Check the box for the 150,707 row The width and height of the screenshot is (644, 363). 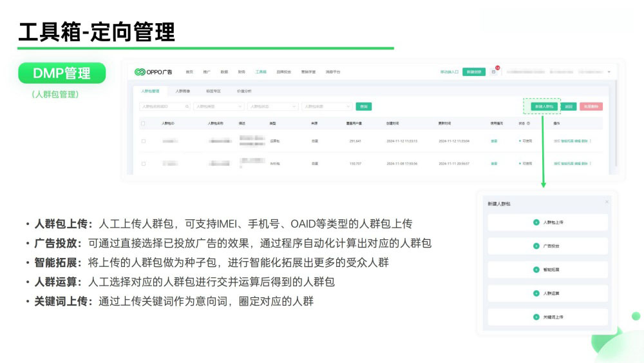(x=144, y=164)
